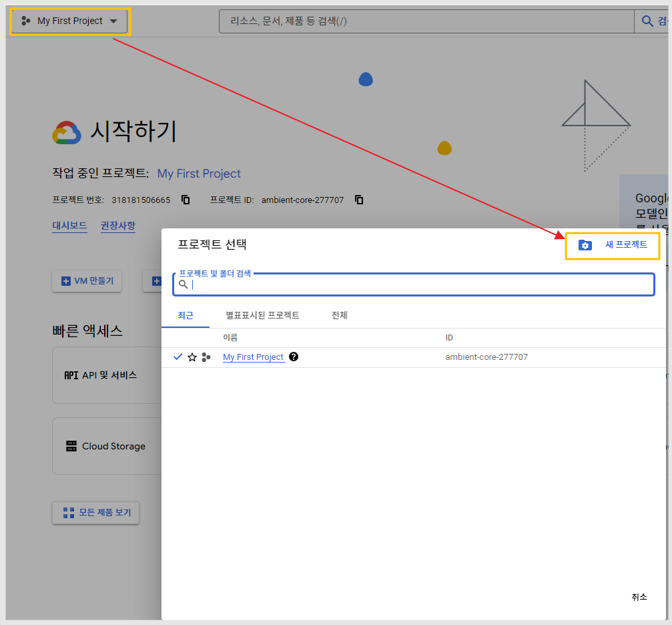Click the partially hidden plus button next to VM 만들기

click(153, 281)
